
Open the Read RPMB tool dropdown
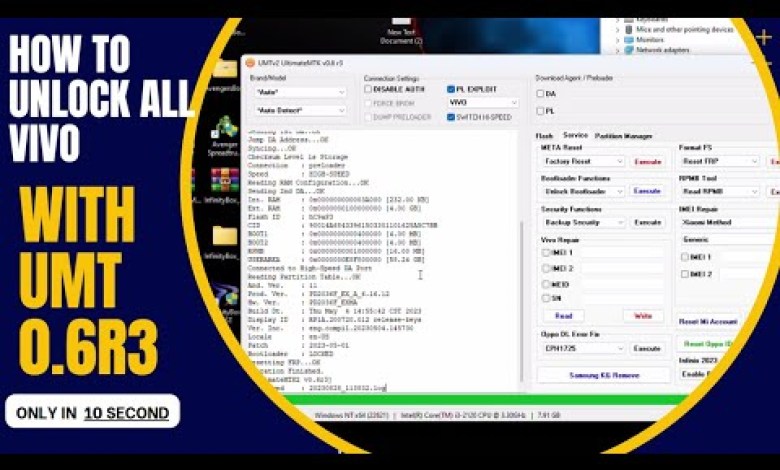pyautogui.click(x=719, y=191)
